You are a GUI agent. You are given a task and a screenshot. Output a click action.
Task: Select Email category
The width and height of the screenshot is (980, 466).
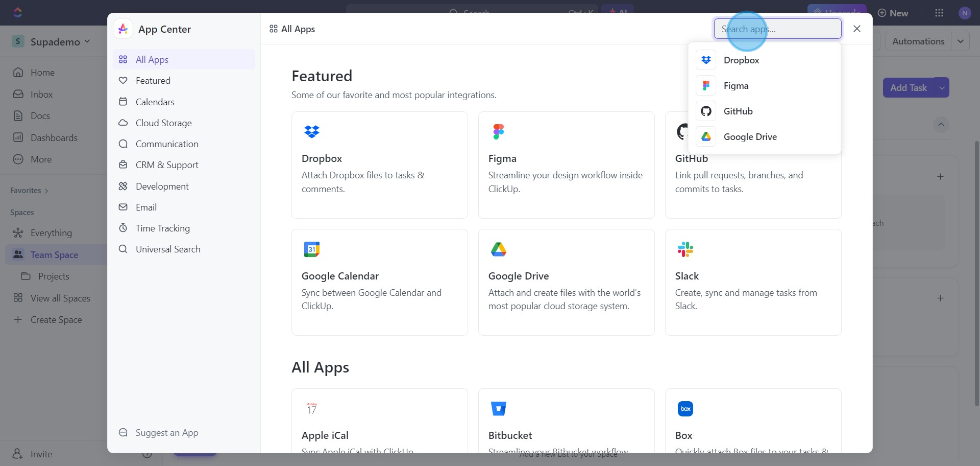pos(184,207)
